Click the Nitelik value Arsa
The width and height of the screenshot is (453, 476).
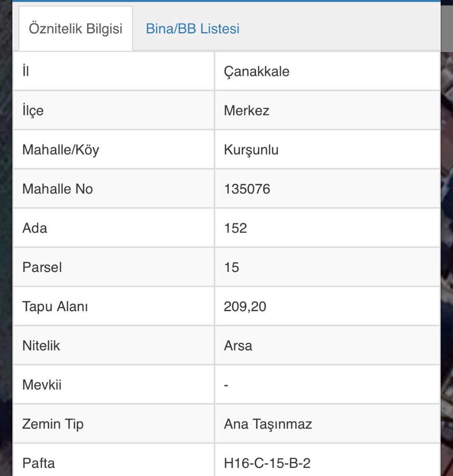click(x=238, y=346)
